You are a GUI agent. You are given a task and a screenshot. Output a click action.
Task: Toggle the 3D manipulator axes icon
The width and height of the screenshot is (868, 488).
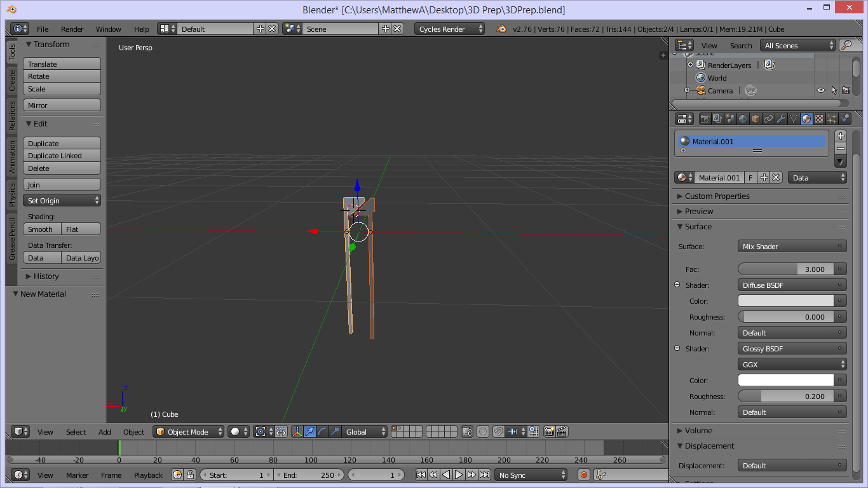(297, 431)
